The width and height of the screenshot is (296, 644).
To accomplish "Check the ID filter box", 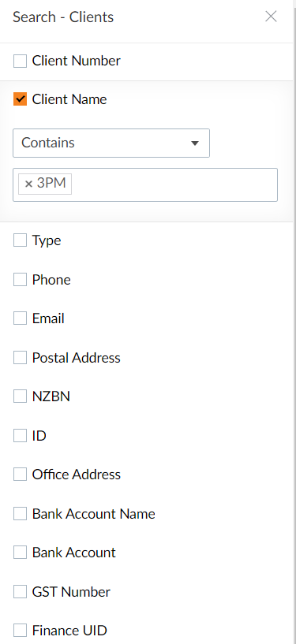I will [20, 435].
